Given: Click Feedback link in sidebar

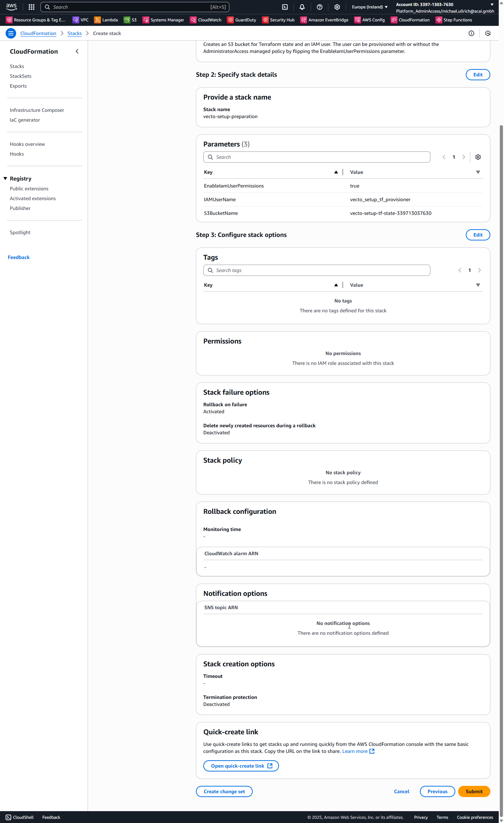Looking at the screenshot, I should (19, 257).
